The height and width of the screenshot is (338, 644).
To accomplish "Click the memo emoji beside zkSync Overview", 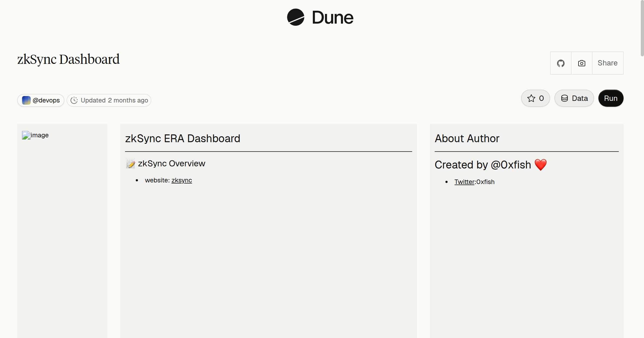I will pos(130,164).
